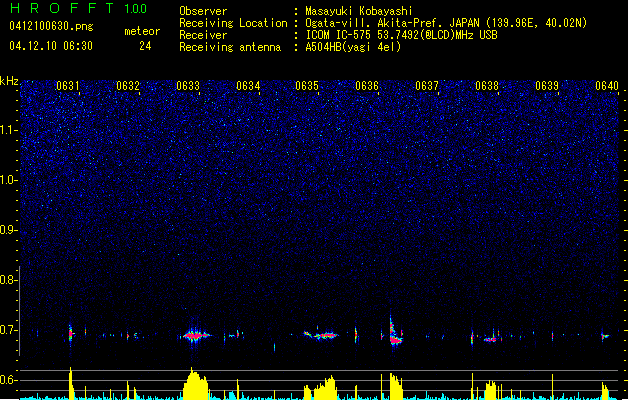Click the HROFFT 1.0.0 title text
629x400 pixels.
78,8
